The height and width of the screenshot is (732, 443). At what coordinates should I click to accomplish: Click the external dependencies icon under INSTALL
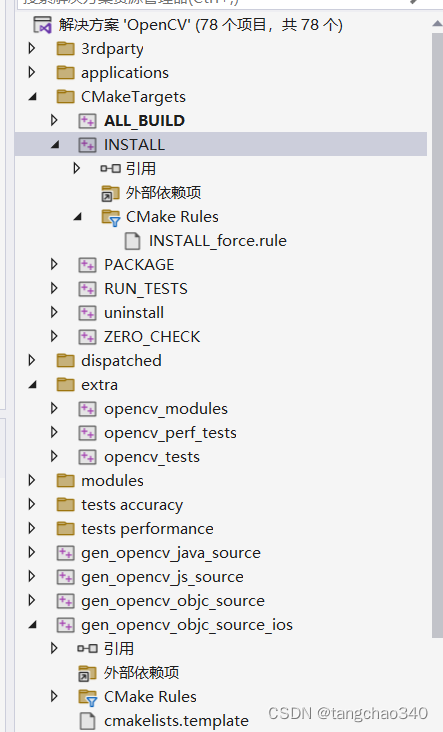[111, 193]
